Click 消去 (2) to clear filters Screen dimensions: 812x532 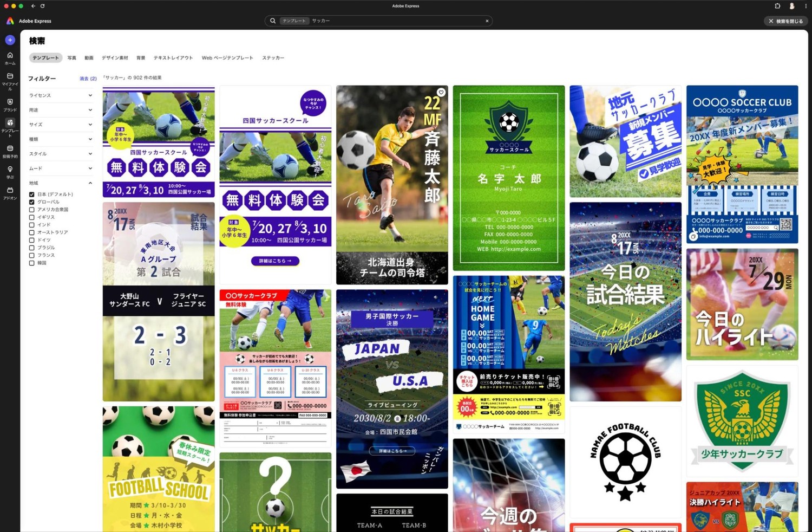pyautogui.click(x=88, y=79)
